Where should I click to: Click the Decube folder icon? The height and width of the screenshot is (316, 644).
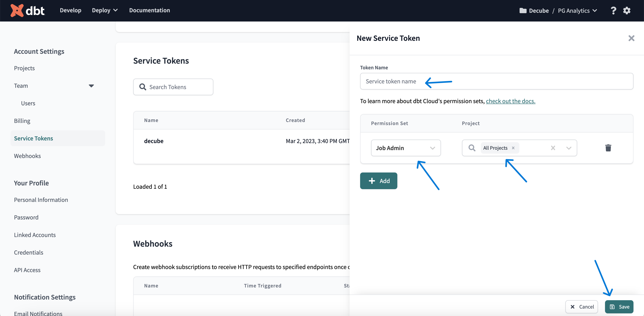tap(523, 11)
